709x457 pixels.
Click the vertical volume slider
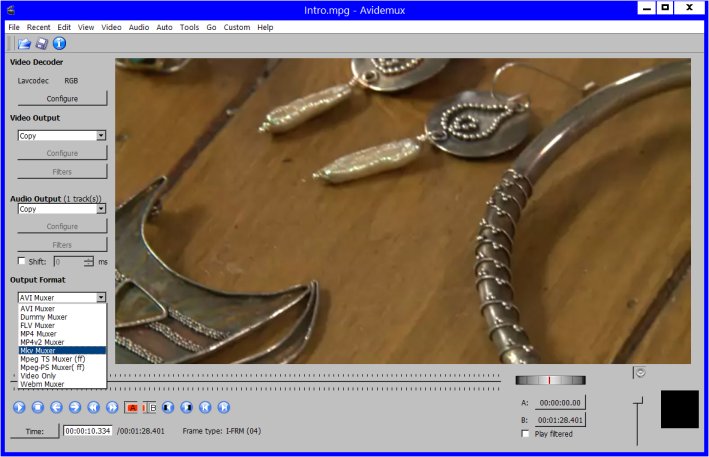pyautogui.click(x=638, y=421)
